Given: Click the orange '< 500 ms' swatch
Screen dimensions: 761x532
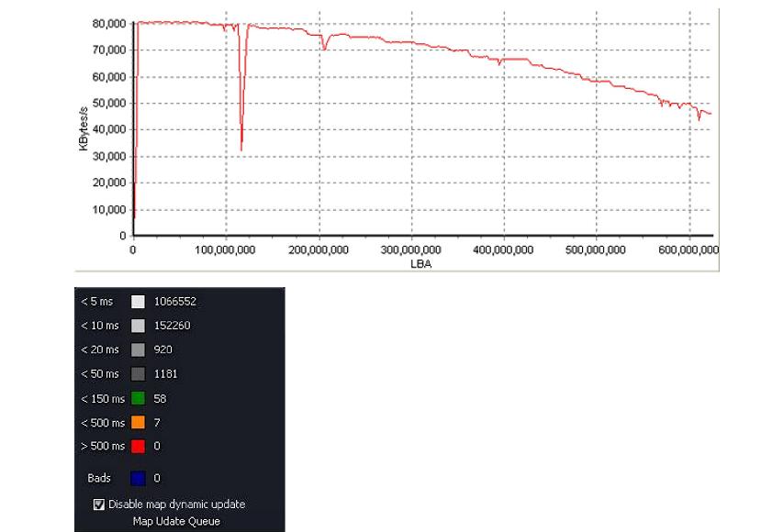Looking at the screenshot, I should pyautogui.click(x=138, y=423).
